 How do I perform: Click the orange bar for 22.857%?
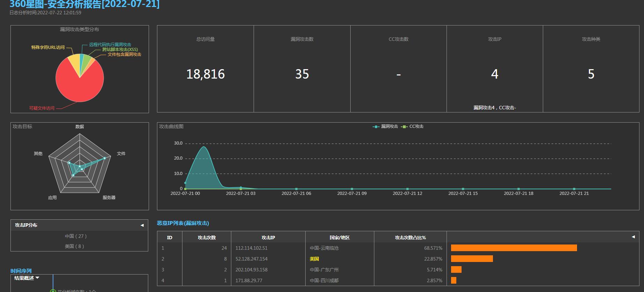click(x=472, y=259)
